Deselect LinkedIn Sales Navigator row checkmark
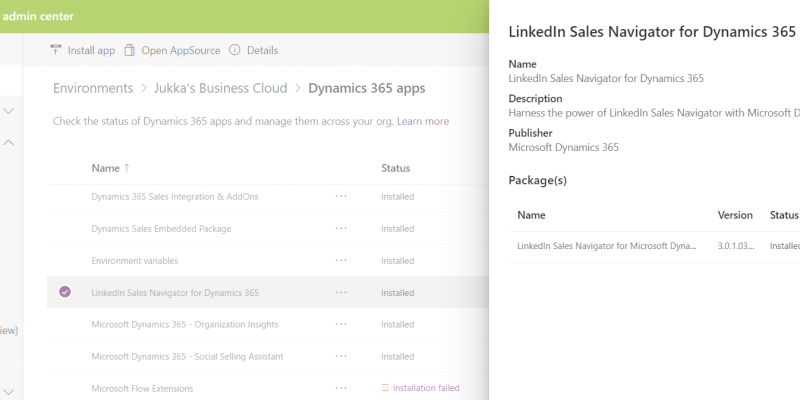Viewport: 800px width, 400px height. [65, 292]
